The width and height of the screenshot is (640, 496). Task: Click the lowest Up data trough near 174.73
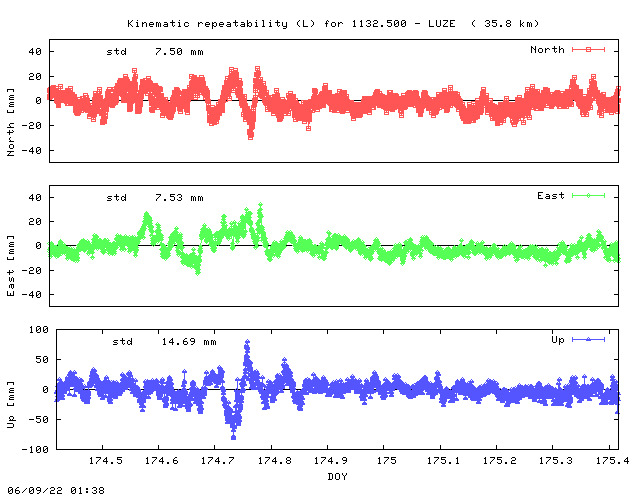tap(233, 437)
